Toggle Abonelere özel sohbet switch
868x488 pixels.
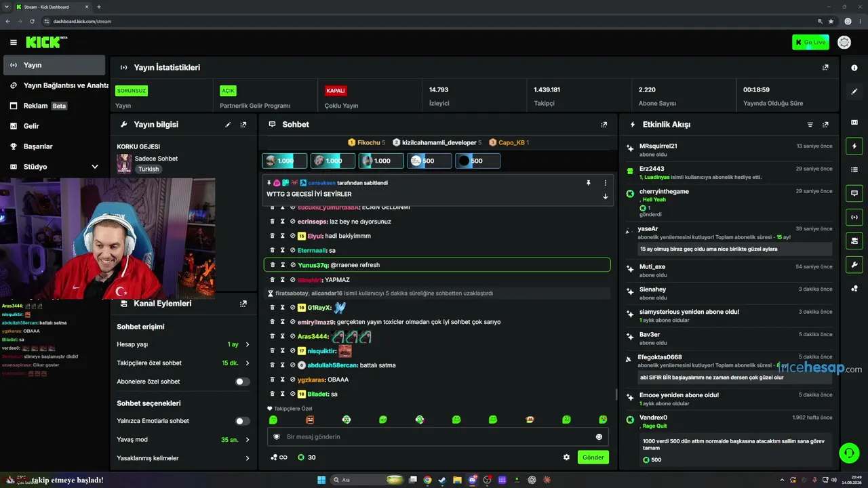coord(242,382)
